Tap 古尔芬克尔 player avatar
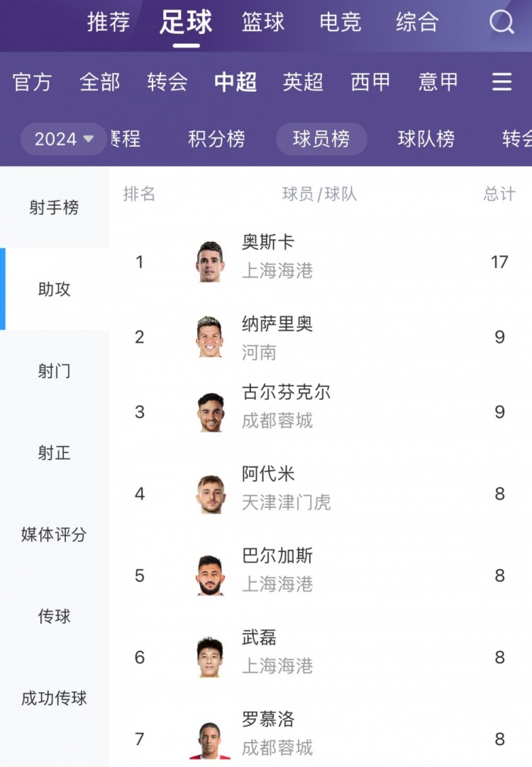Image resolution: width=532 pixels, height=767 pixels. [210, 412]
